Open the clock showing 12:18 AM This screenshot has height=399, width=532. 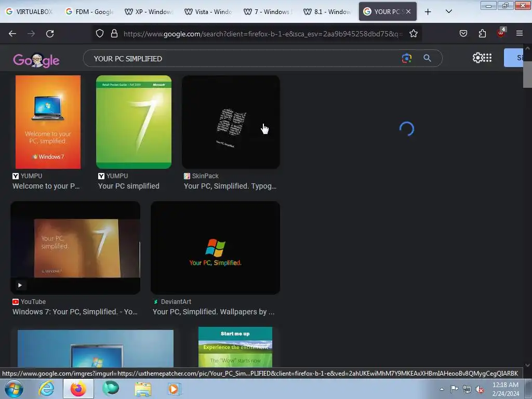coord(505,389)
